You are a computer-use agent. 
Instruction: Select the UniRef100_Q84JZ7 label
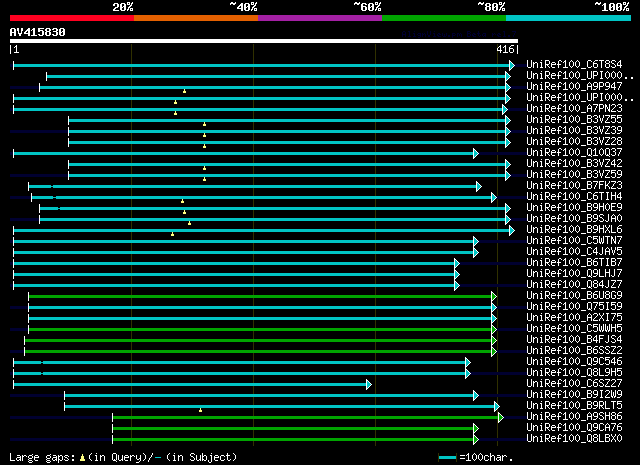[574, 285]
